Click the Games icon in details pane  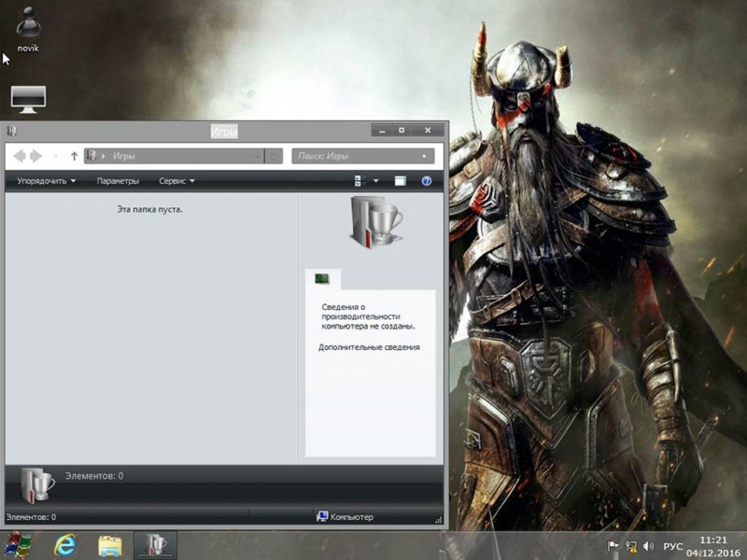[x=37, y=485]
